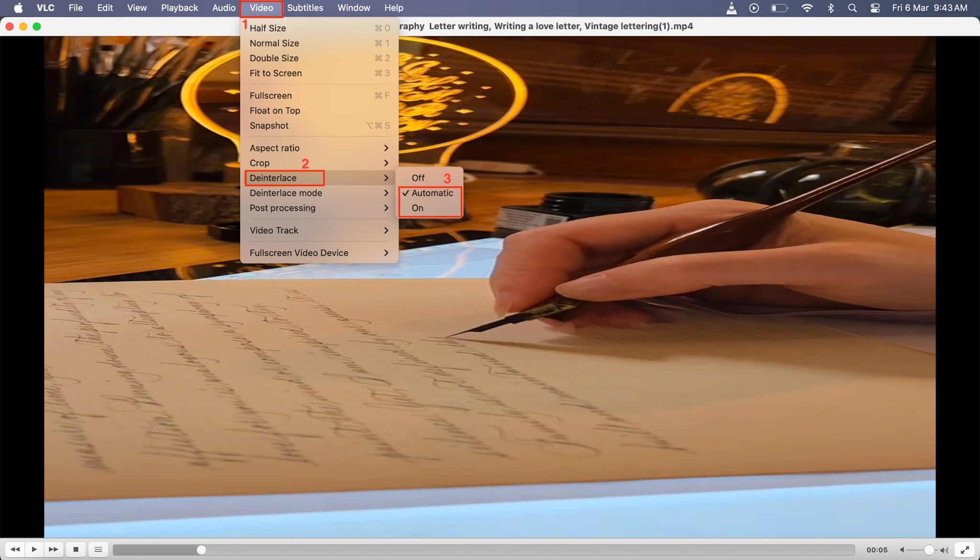The width and height of the screenshot is (980, 560).
Task: Click the VLC cone icon in menu bar
Action: pyautogui.click(x=731, y=8)
